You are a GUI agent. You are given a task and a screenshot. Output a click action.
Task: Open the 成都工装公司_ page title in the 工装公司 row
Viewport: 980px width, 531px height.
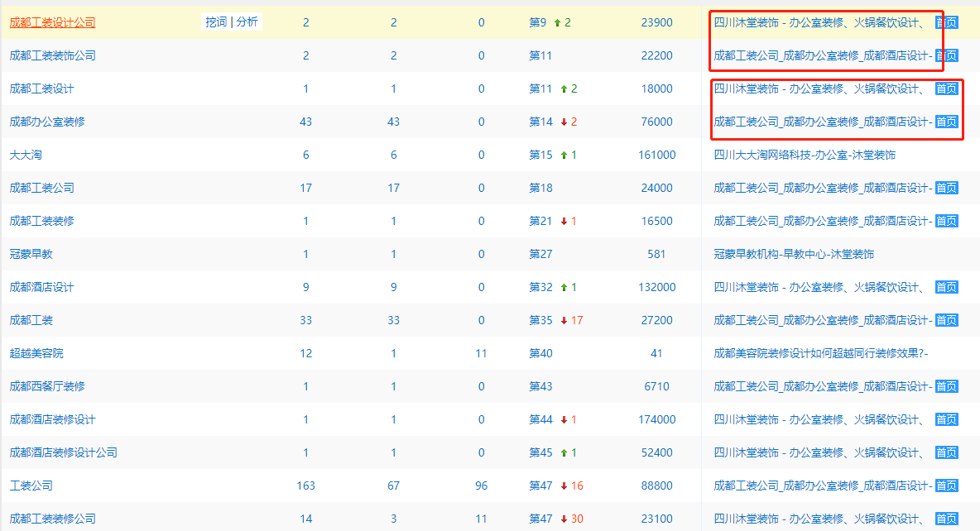pyautogui.click(x=823, y=486)
